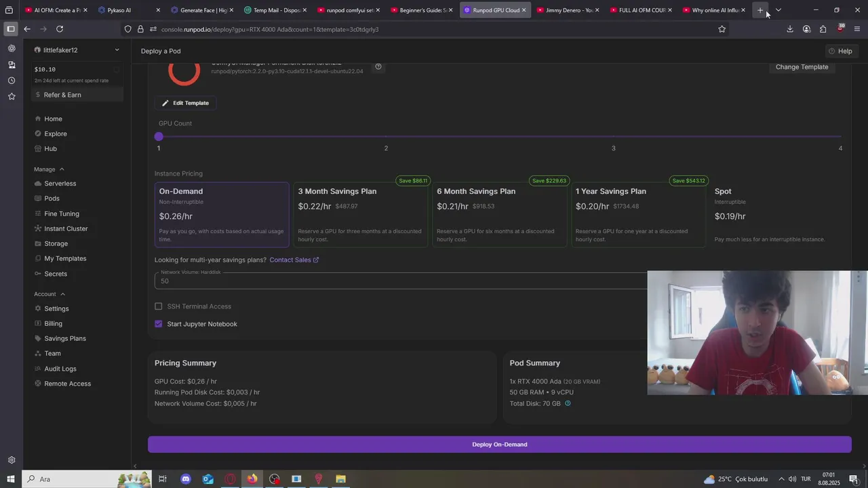Open the downloads panel
Screen dimensions: 868x488
pos(790,29)
